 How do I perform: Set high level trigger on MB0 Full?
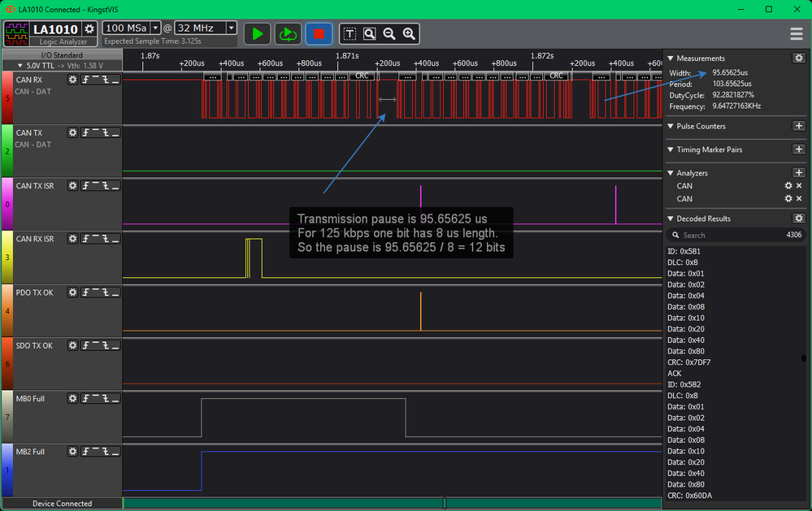[96, 398]
